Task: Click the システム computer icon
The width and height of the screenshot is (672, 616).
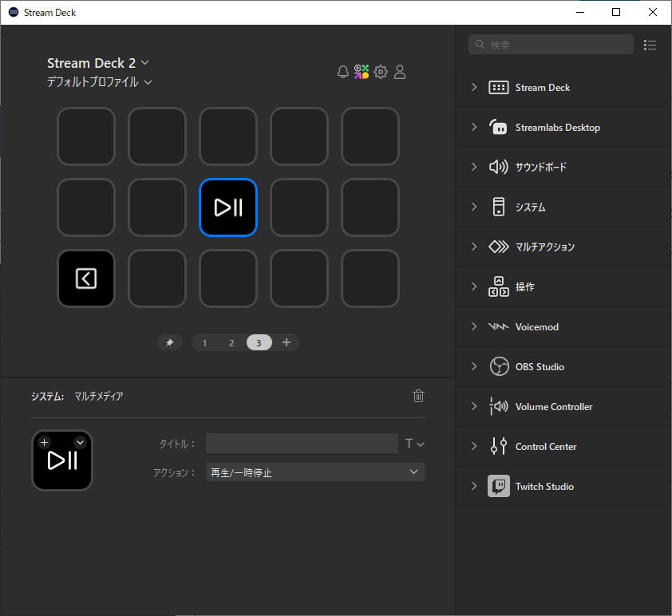Action: (x=499, y=207)
